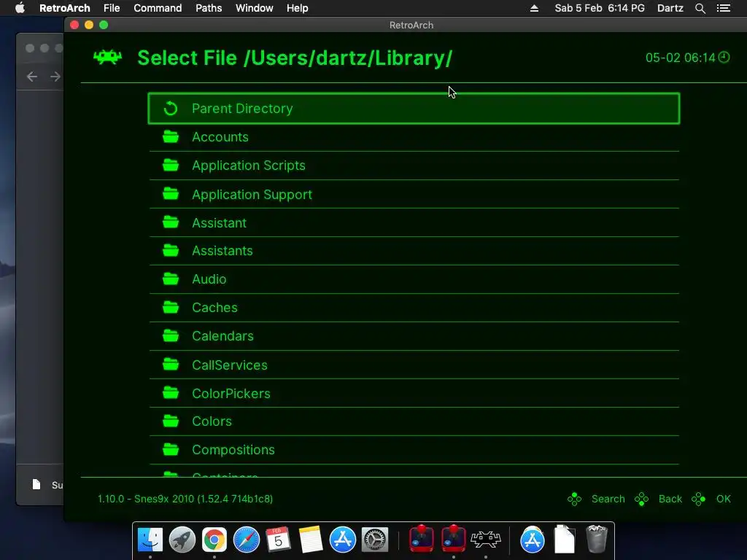Click the Search button label
The width and height of the screenshot is (747, 560).
pyautogui.click(x=608, y=499)
